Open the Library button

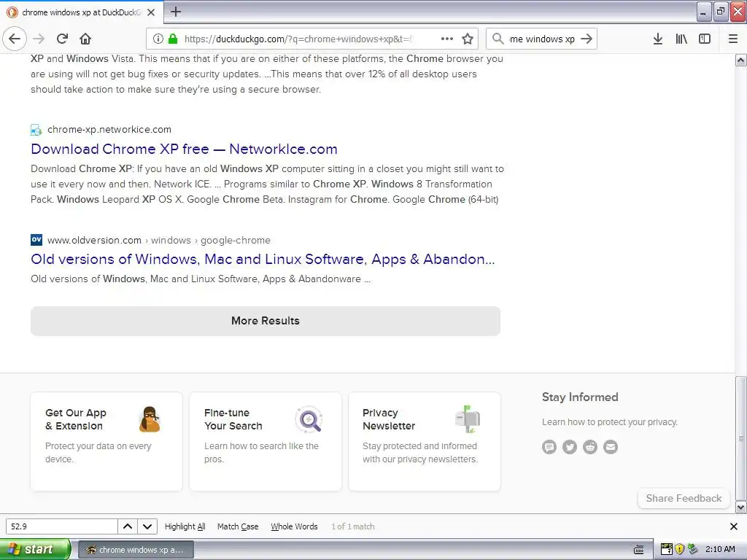point(681,39)
